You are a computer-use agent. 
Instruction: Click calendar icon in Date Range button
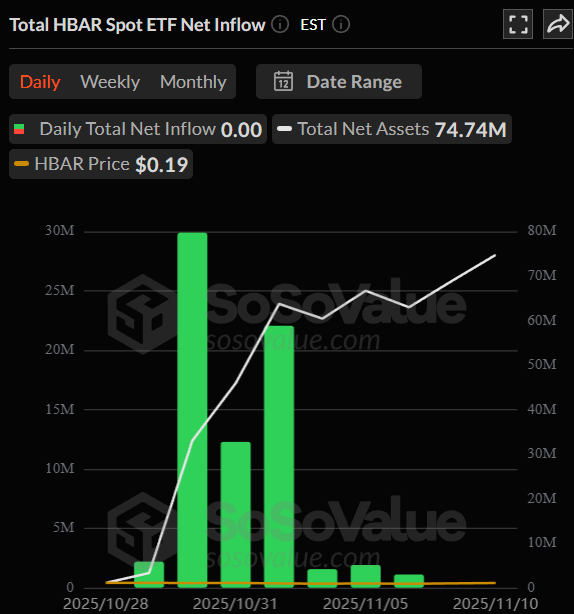click(283, 81)
